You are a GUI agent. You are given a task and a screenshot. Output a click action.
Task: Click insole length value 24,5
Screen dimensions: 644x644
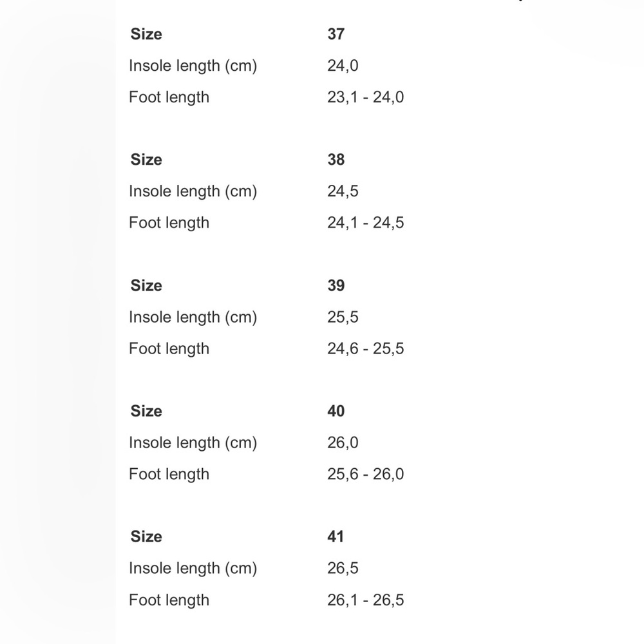point(343,191)
